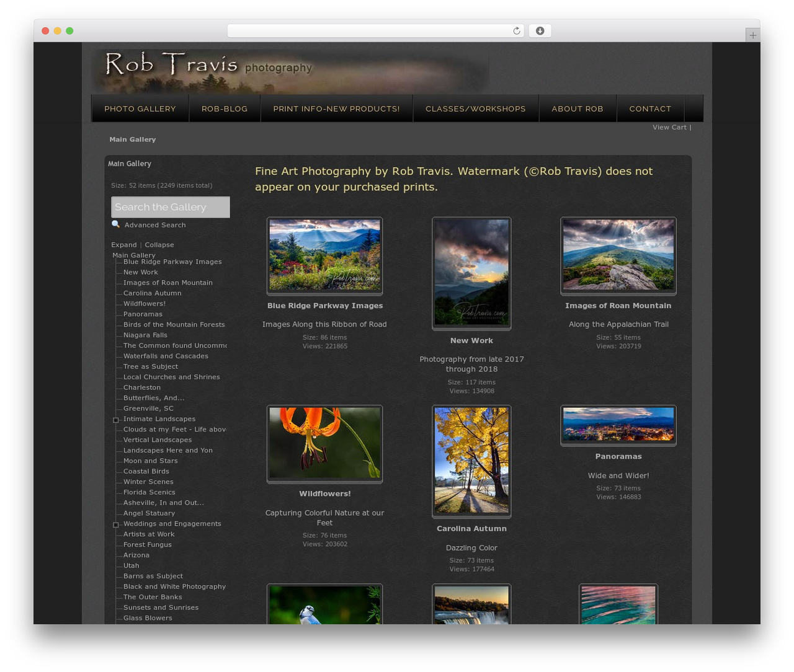794x672 pixels.
Task: Select Charleston in sidebar tree
Action: point(142,387)
